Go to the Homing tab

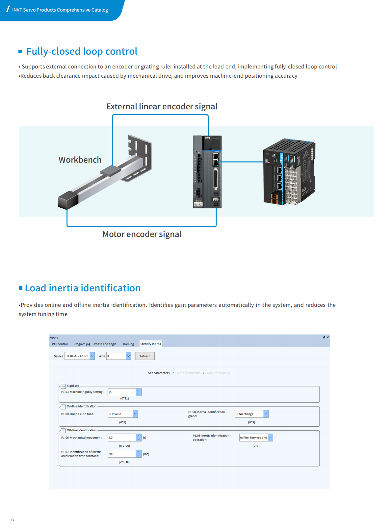pos(128,344)
